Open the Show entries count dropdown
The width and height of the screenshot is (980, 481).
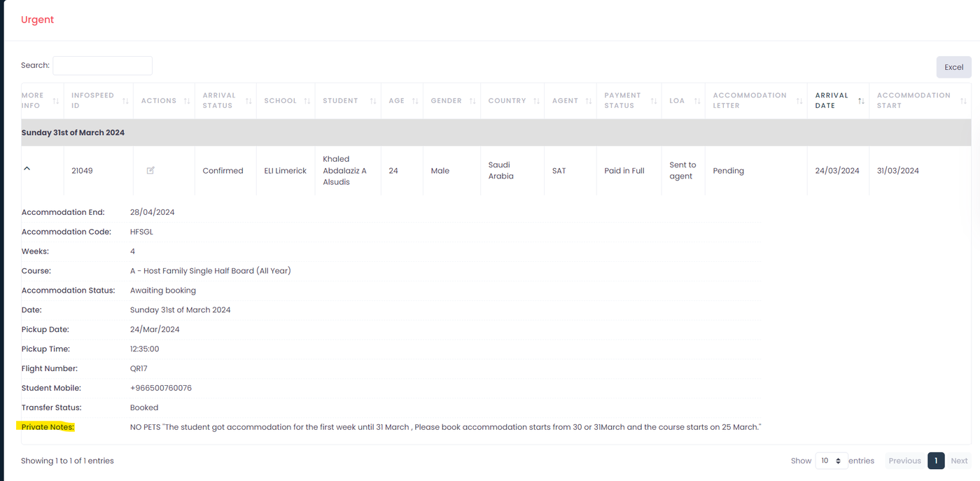[x=831, y=461]
